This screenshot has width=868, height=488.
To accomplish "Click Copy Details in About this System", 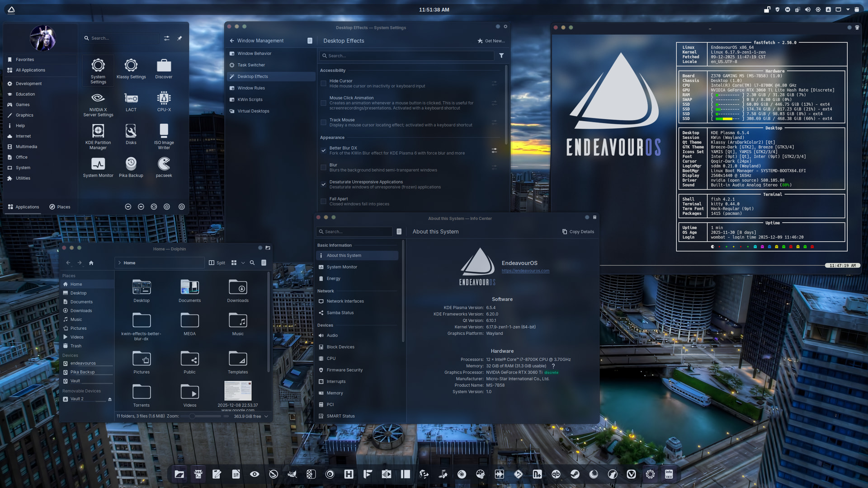I will coord(578,232).
